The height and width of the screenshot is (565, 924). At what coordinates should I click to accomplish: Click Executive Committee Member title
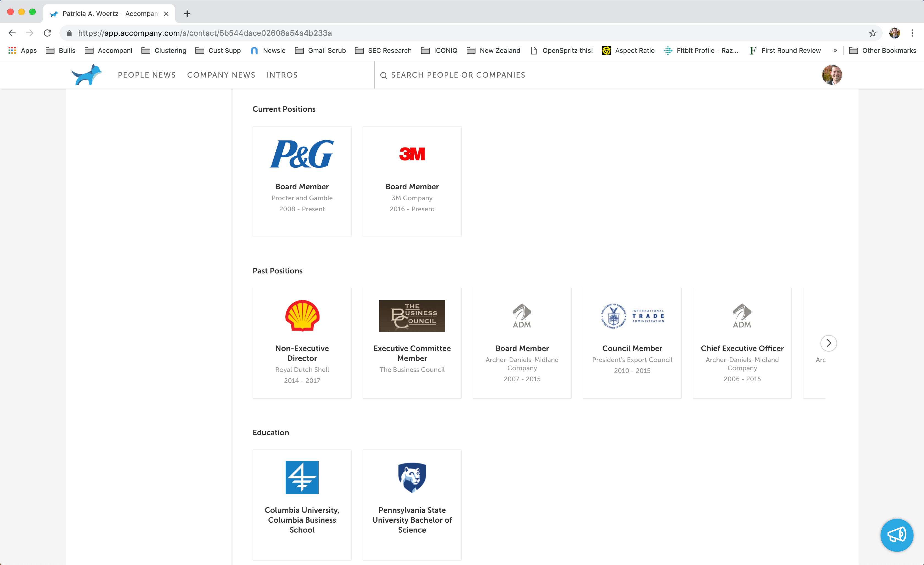pos(412,353)
